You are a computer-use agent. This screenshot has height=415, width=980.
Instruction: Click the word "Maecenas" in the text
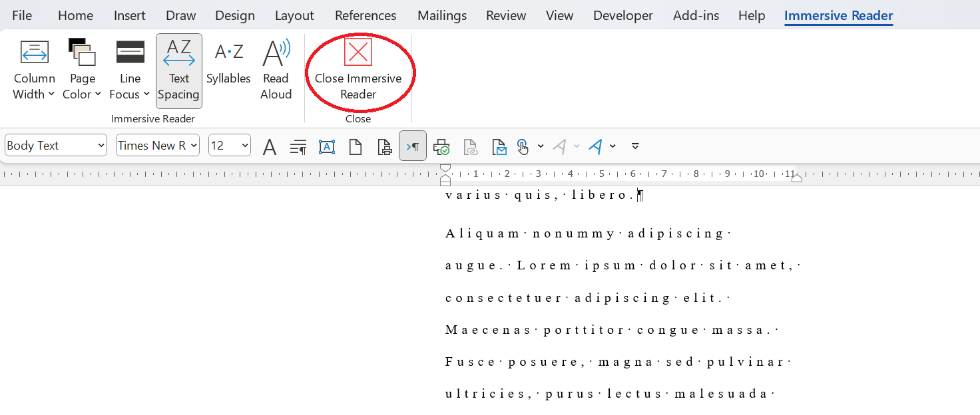click(489, 329)
